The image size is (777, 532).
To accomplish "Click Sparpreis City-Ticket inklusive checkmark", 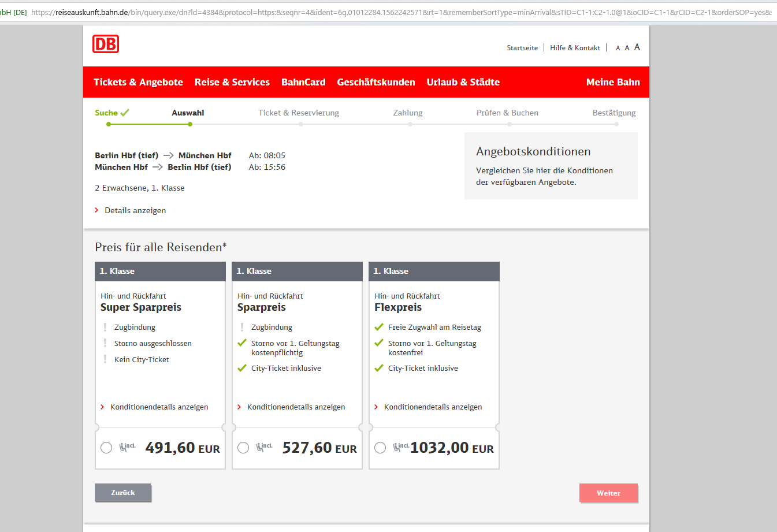I will (x=242, y=368).
